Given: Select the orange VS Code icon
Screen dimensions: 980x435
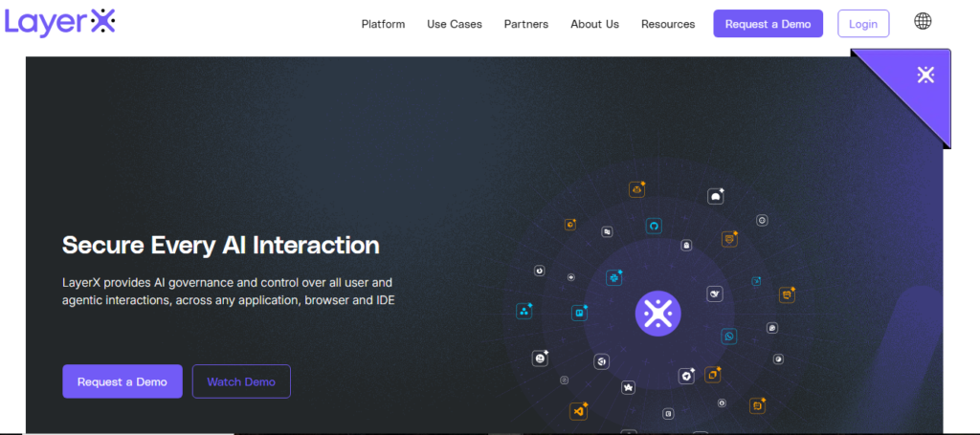Looking at the screenshot, I should click(578, 411).
